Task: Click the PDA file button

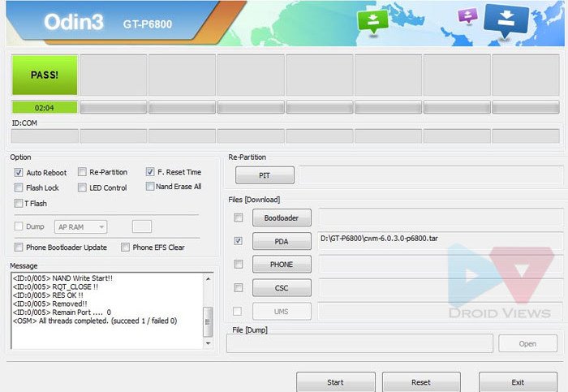Action: pyautogui.click(x=282, y=241)
